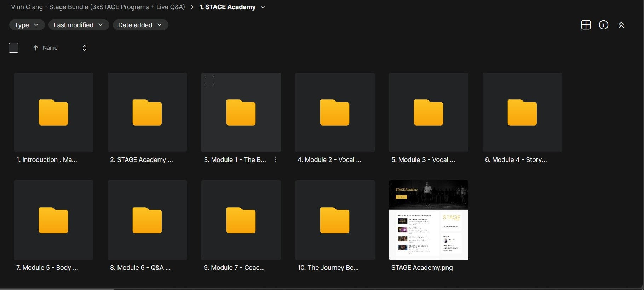Image resolution: width=644 pixels, height=290 pixels.
Task: Check the box on Module 1 folder
Action: 209,81
